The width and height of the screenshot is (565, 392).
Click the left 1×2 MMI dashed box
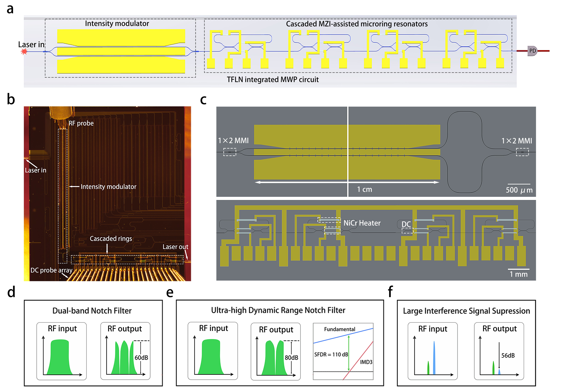point(230,152)
